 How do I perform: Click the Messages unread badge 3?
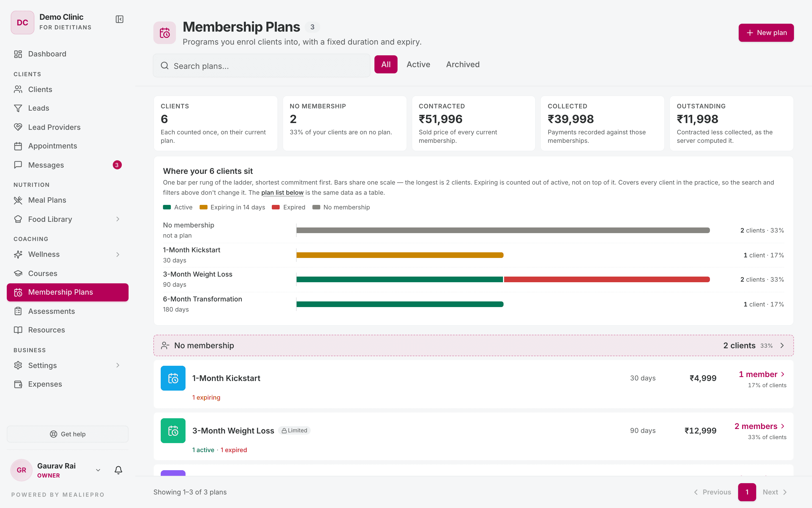point(117,165)
